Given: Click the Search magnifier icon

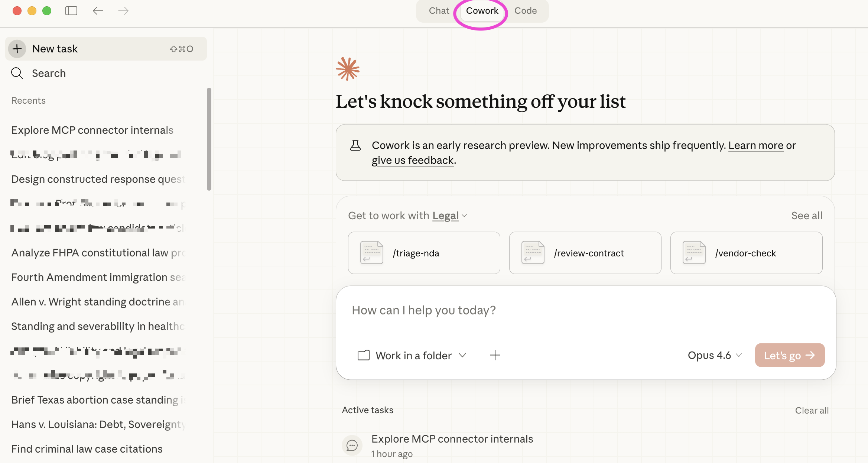Looking at the screenshot, I should pyautogui.click(x=17, y=73).
